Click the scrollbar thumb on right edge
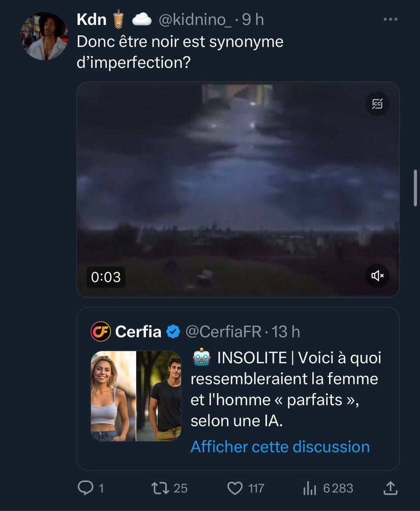Viewport: 420px width, 511px height. point(416,188)
